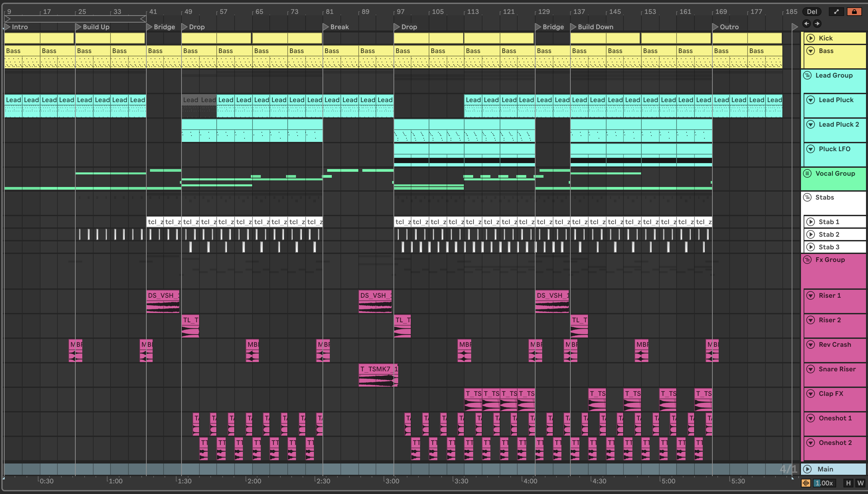The width and height of the screenshot is (868, 494).
Task: Jump to the Bridge locator at bar 41
Action: (161, 27)
